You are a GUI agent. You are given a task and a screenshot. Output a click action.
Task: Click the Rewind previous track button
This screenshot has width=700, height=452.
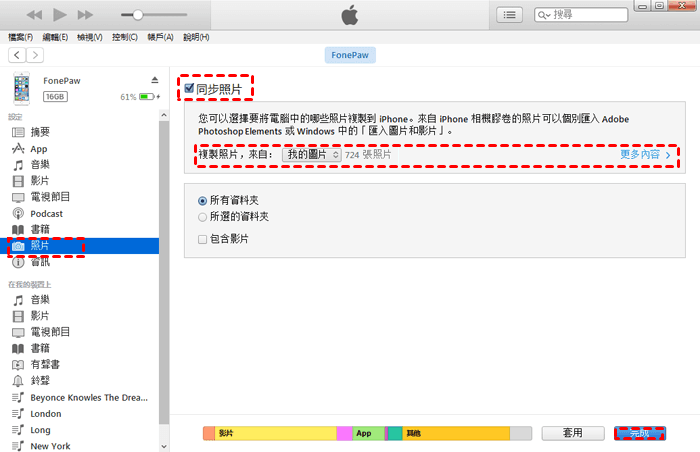pyautogui.click(x=33, y=15)
